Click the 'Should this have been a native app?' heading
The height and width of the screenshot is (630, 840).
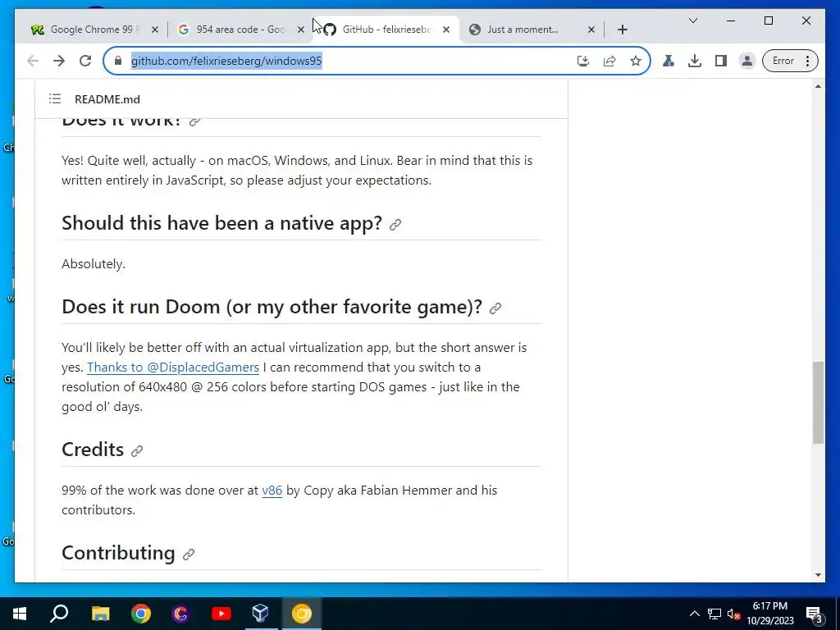(x=221, y=223)
